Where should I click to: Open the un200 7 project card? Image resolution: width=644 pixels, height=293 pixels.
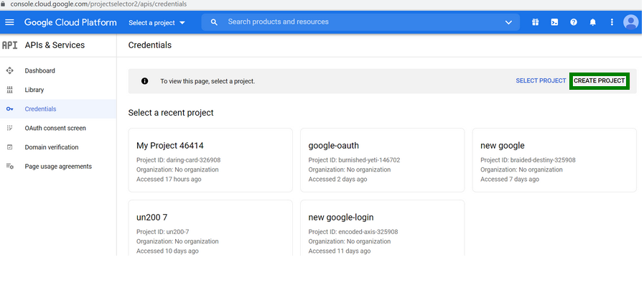(x=210, y=228)
